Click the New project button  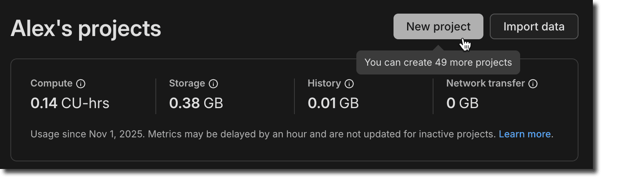pos(438,26)
